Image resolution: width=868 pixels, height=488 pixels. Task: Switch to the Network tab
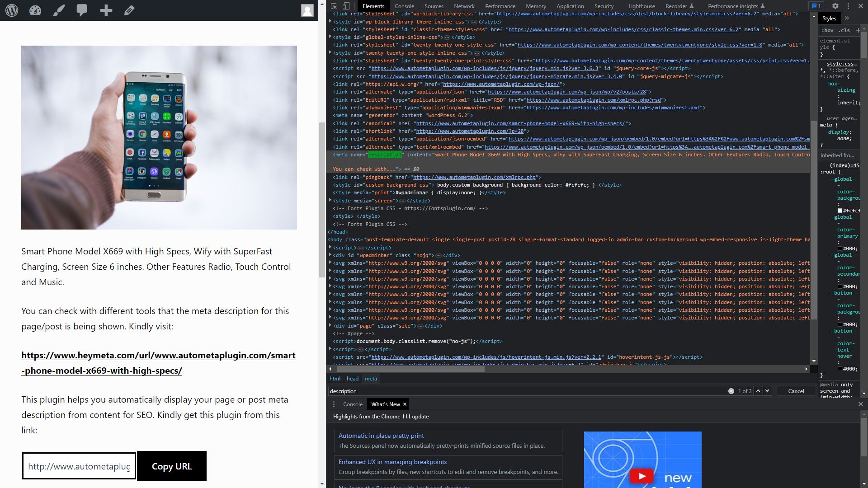[x=464, y=6]
